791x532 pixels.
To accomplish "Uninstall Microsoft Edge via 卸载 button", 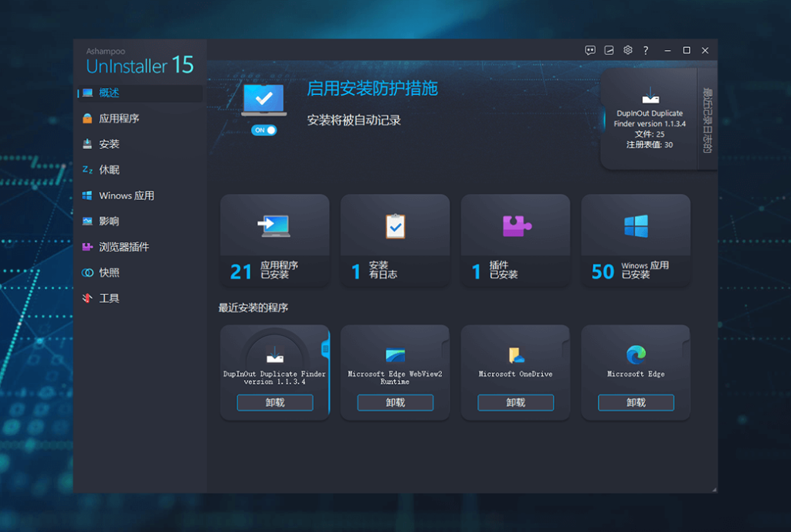I will (637, 402).
